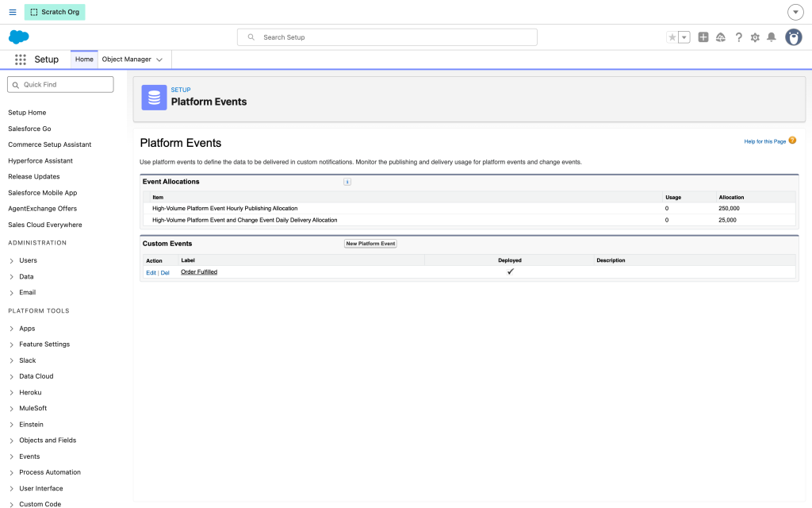Viewport: 812px width, 508px height.
Task: Open Commerce Setup Assistant
Action: (50, 144)
